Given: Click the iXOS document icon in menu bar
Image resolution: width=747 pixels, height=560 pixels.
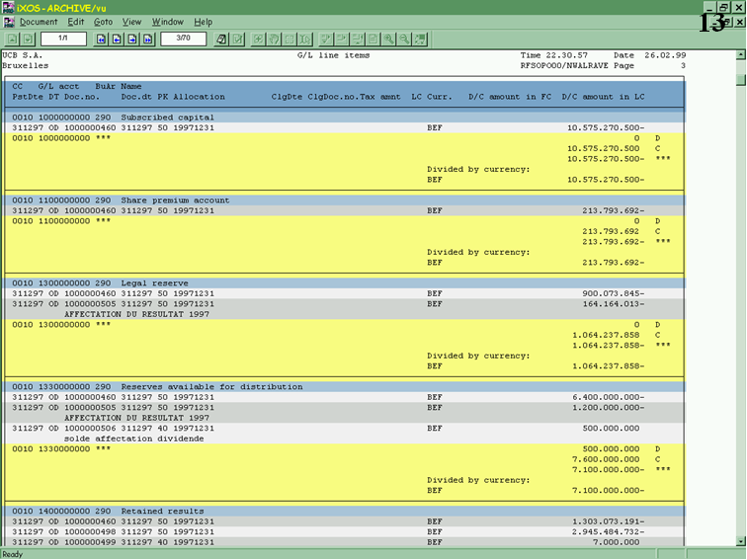Looking at the screenshot, I should point(9,22).
